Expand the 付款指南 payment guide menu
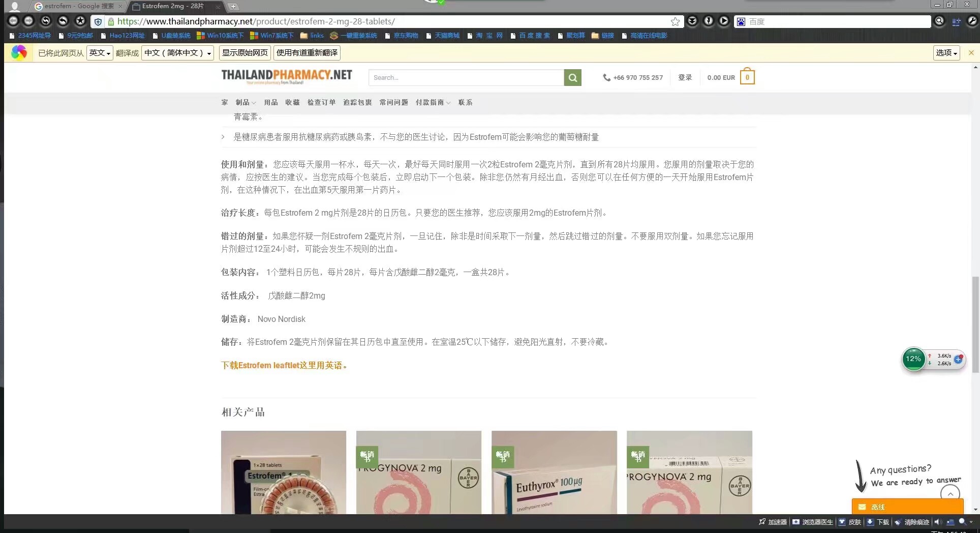The width and height of the screenshot is (980, 533). coord(433,102)
